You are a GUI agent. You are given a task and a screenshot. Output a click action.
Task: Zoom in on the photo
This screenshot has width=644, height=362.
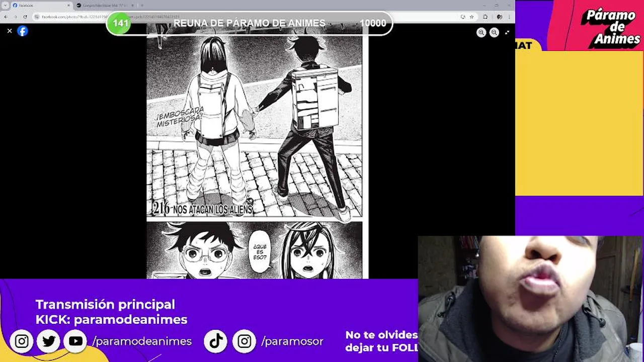pyautogui.click(x=481, y=32)
